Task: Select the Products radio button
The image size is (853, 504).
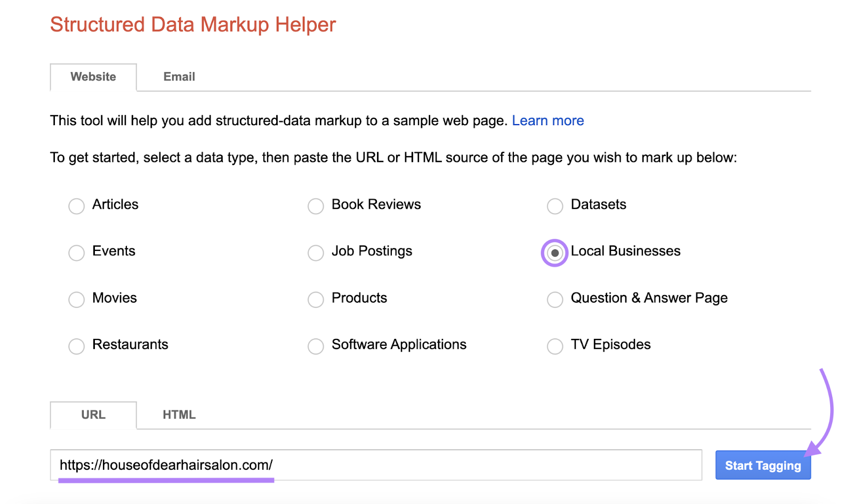Action: coord(316,299)
